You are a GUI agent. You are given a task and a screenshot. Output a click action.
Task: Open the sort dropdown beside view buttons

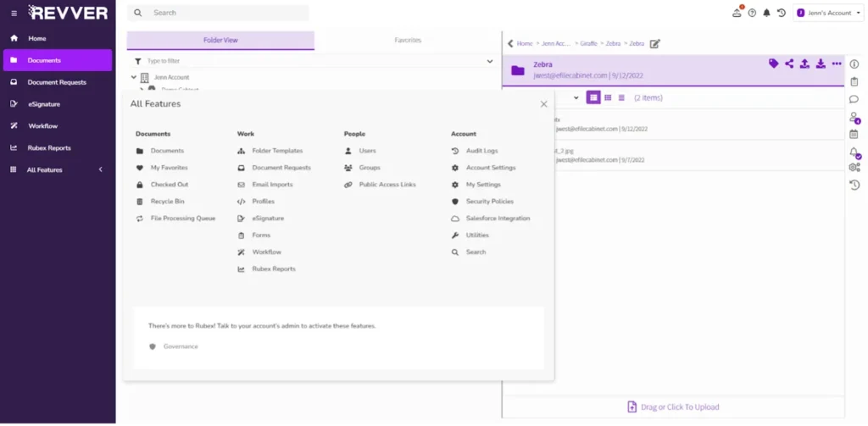coord(576,98)
